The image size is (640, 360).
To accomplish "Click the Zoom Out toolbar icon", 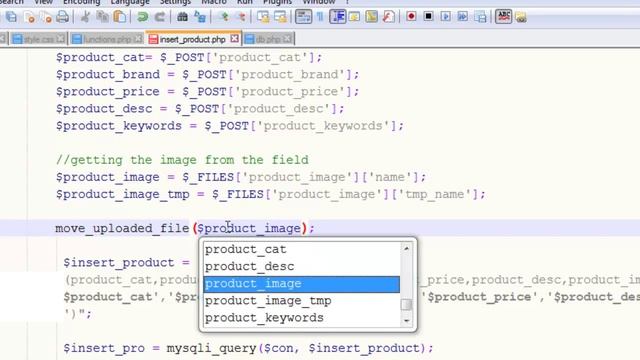I will [x=241, y=17].
